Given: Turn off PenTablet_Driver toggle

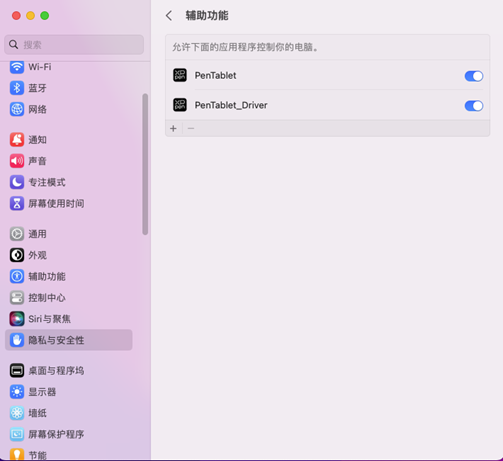Looking at the screenshot, I should click(474, 106).
